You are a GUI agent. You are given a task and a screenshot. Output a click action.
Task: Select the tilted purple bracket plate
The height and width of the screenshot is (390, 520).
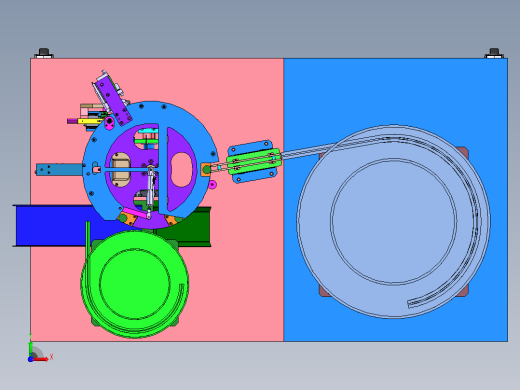pyautogui.click(x=114, y=100)
